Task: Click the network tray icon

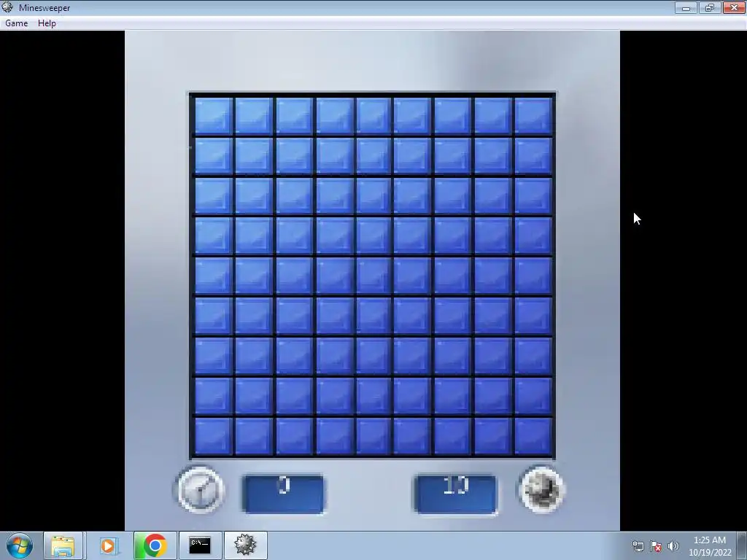Action: click(638, 546)
